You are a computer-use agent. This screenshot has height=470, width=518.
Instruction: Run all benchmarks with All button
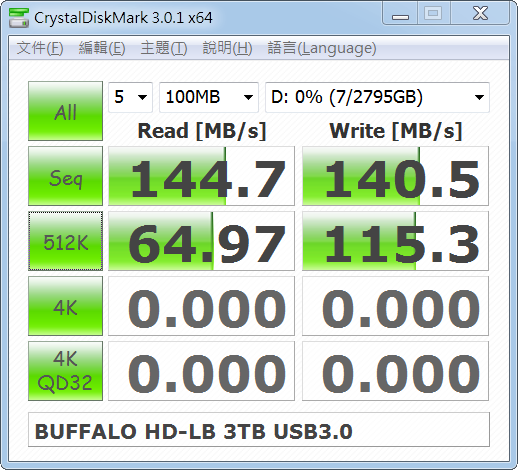[x=65, y=111]
